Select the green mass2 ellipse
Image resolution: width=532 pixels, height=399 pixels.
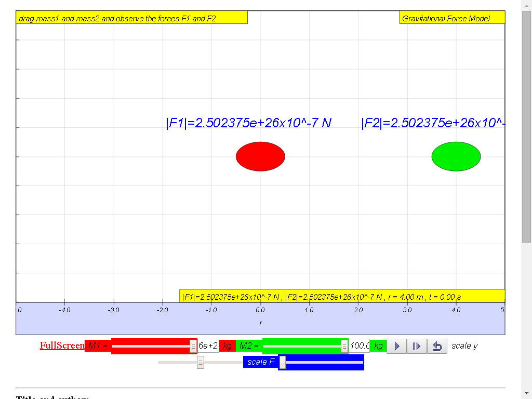(x=456, y=156)
